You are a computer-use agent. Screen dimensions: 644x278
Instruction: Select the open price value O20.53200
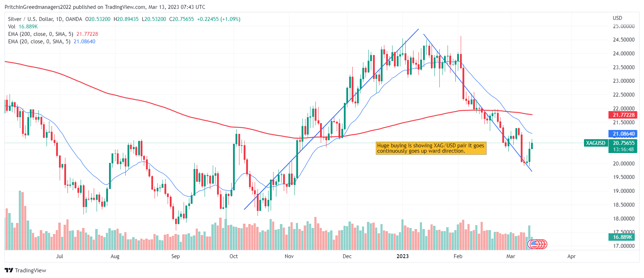tap(98, 19)
